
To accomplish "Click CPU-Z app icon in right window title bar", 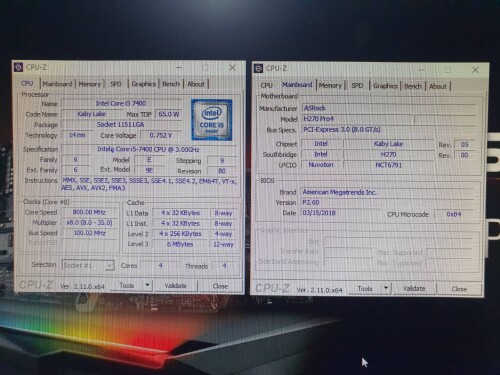I will point(258,69).
